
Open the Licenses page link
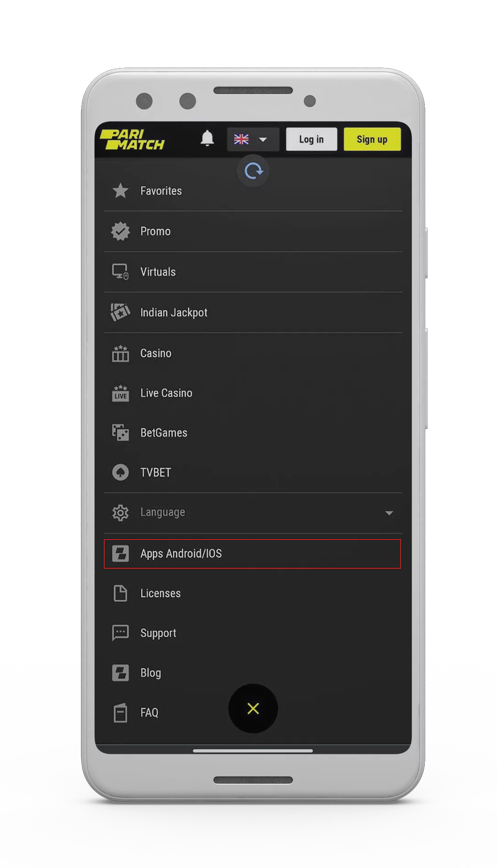coord(160,593)
